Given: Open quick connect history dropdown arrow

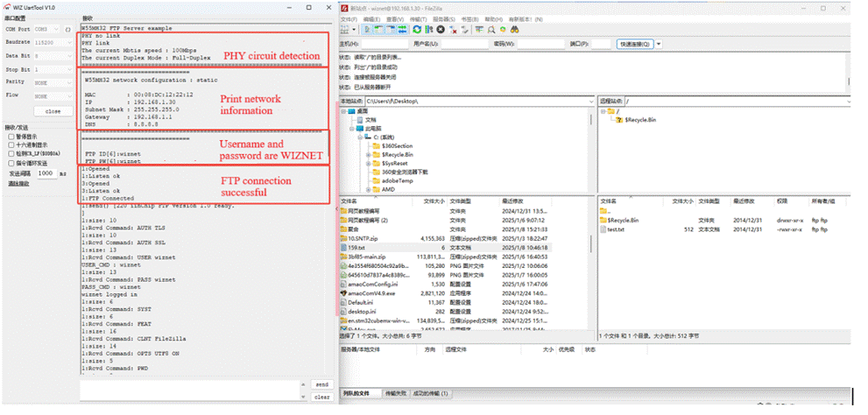Looking at the screenshot, I should coord(659,44).
